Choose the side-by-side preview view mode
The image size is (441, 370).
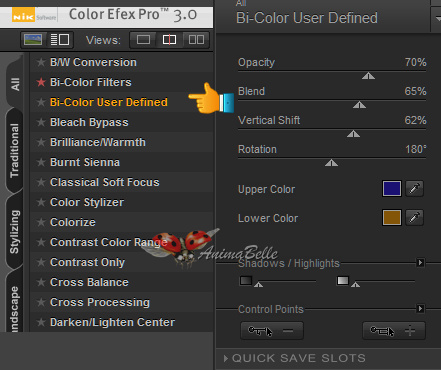click(196, 40)
